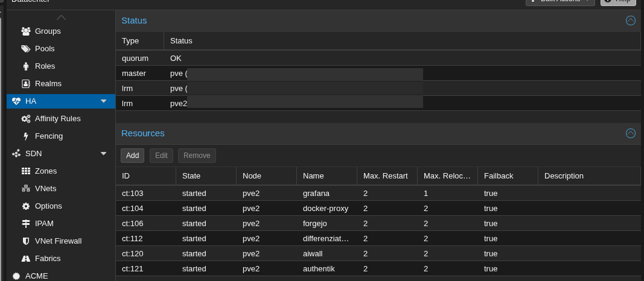Image resolution: width=644 pixels, height=281 pixels.
Task: Click the aiwall name cell
Action: tap(327, 253)
